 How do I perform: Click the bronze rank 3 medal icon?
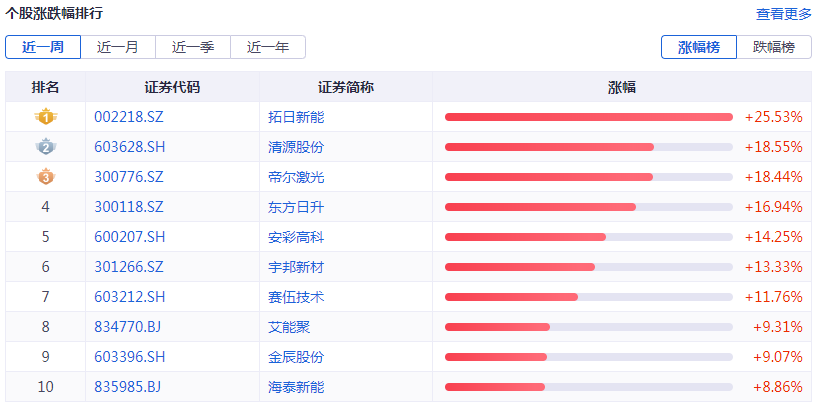(45, 177)
